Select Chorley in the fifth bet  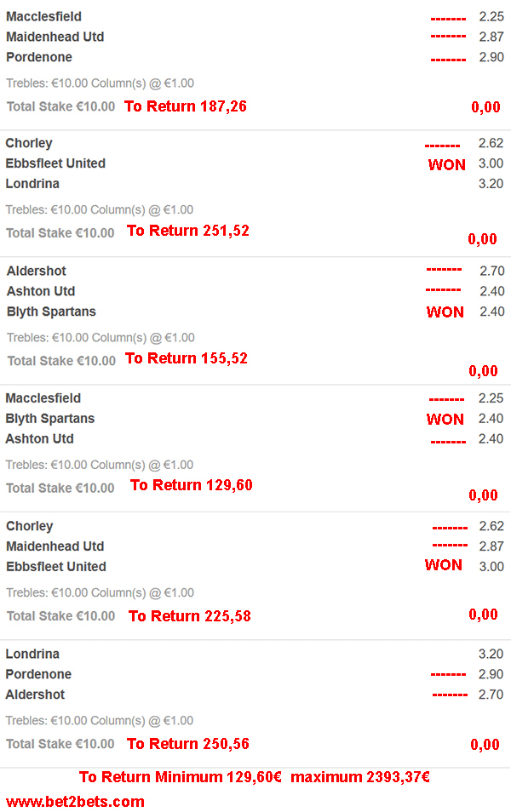pyautogui.click(x=30, y=526)
